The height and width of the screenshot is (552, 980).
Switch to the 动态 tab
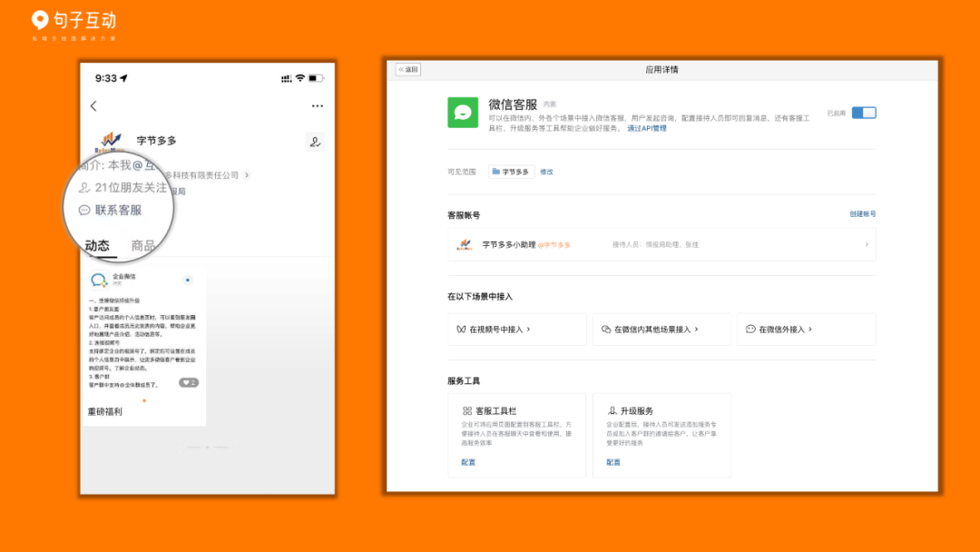(97, 246)
